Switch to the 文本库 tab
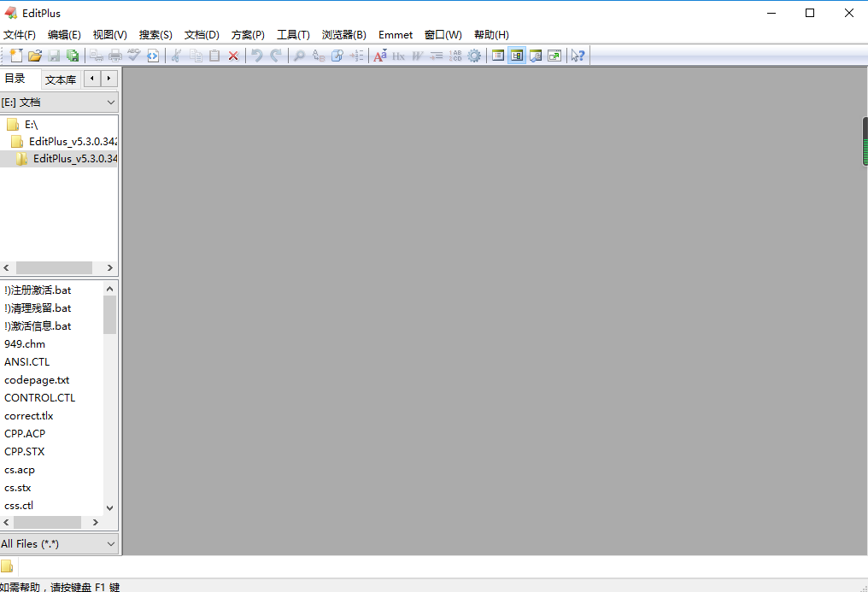The height and width of the screenshot is (592, 868). pos(60,79)
